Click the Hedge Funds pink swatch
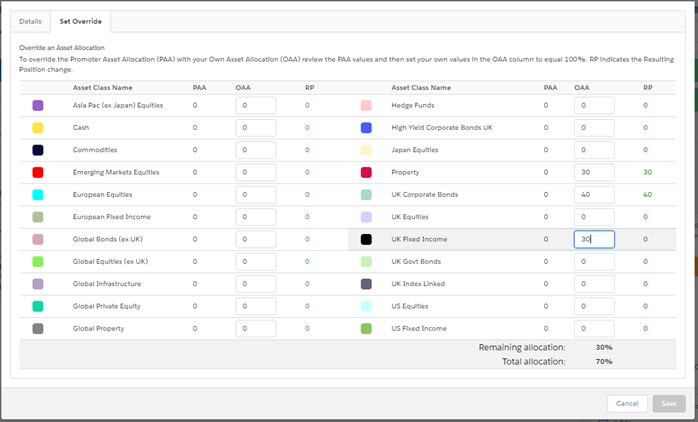Image resolution: width=698 pixels, height=422 pixels. click(366, 106)
